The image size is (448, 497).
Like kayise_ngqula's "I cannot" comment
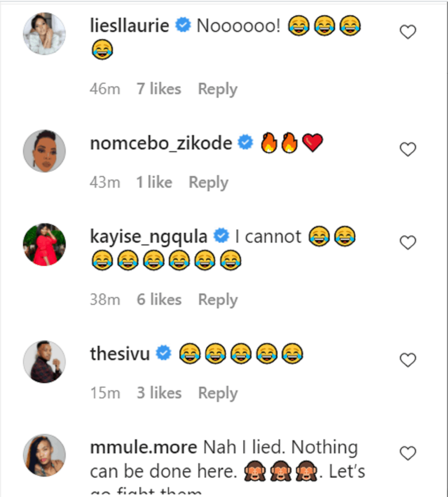(408, 243)
